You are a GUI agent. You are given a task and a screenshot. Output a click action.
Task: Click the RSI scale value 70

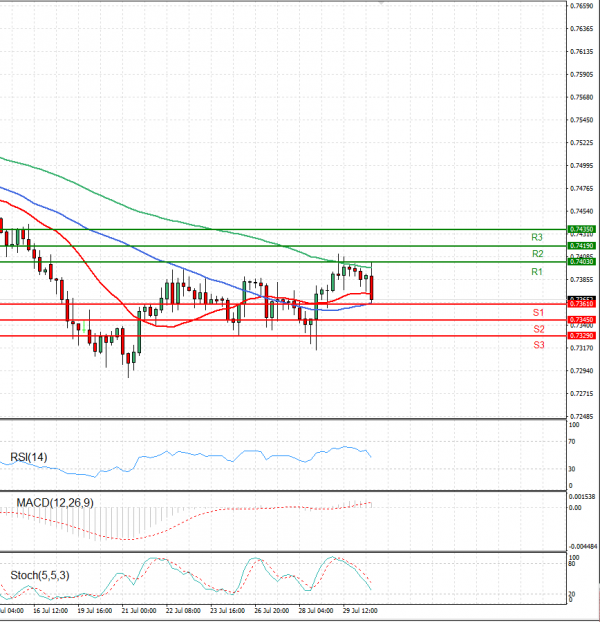pyautogui.click(x=572, y=442)
